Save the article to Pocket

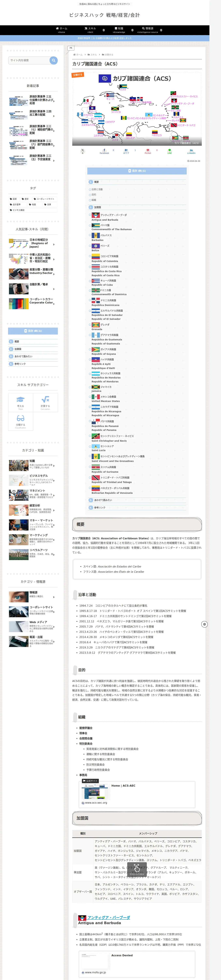pos(148,151)
